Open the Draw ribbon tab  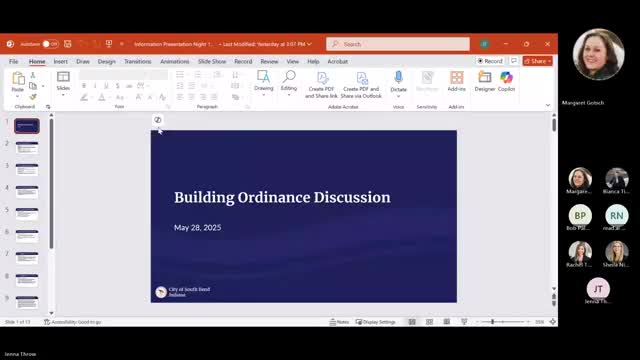pos(83,61)
